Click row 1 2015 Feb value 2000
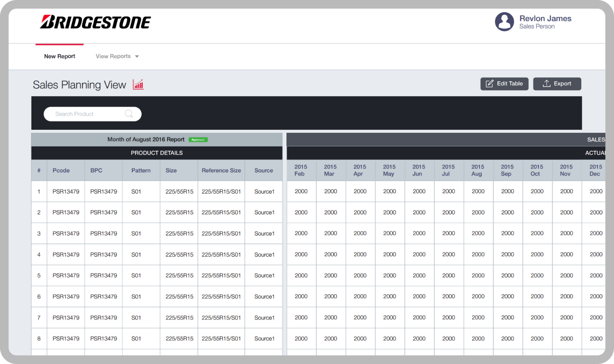Image resolution: width=614 pixels, height=364 pixels. click(301, 191)
